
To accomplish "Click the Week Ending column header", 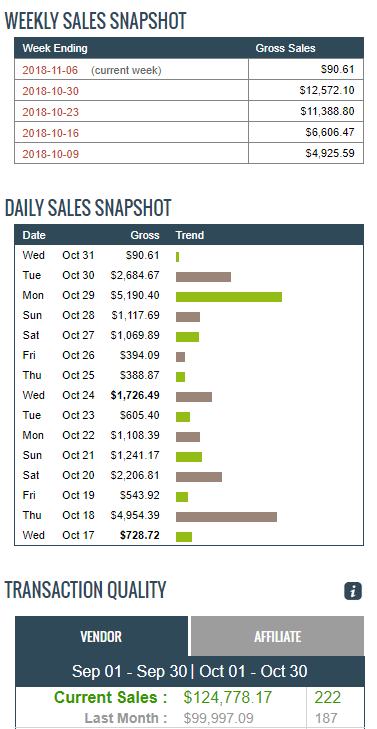I will (x=55, y=48).
